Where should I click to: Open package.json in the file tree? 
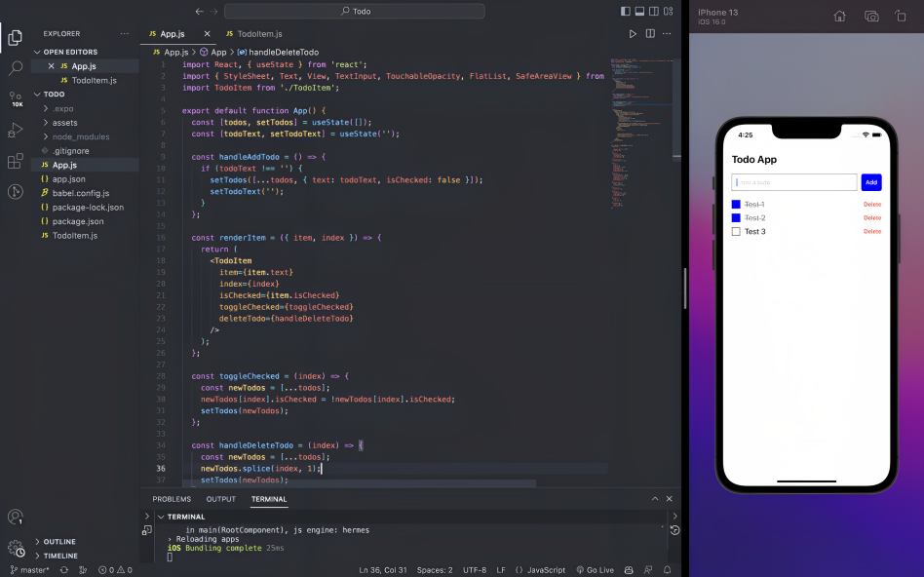(x=78, y=221)
